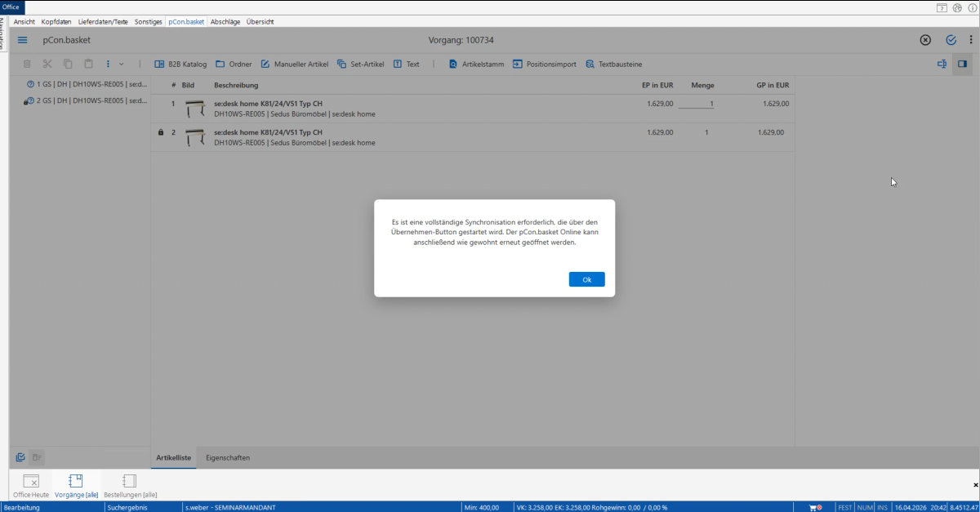
Task: Click the blue checkmark Übernehmen icon
Action: pos(951,40)
